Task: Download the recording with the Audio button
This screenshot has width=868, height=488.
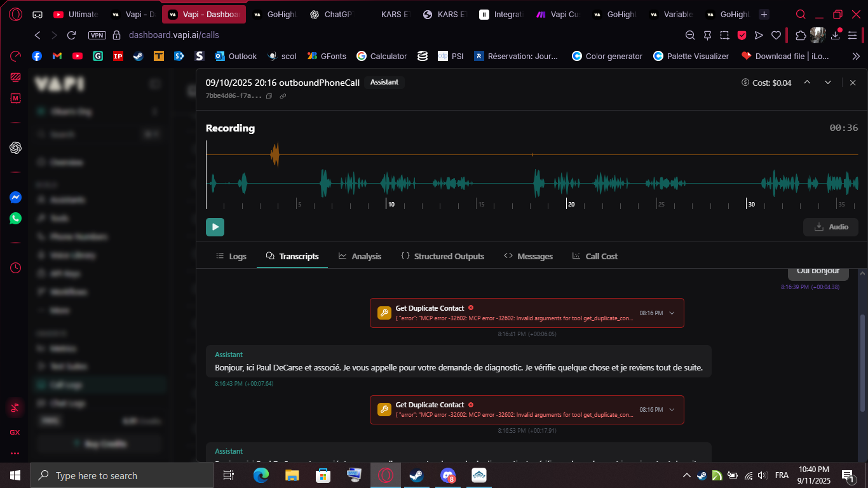Action: pyautogui.click(x=831, y=227)
